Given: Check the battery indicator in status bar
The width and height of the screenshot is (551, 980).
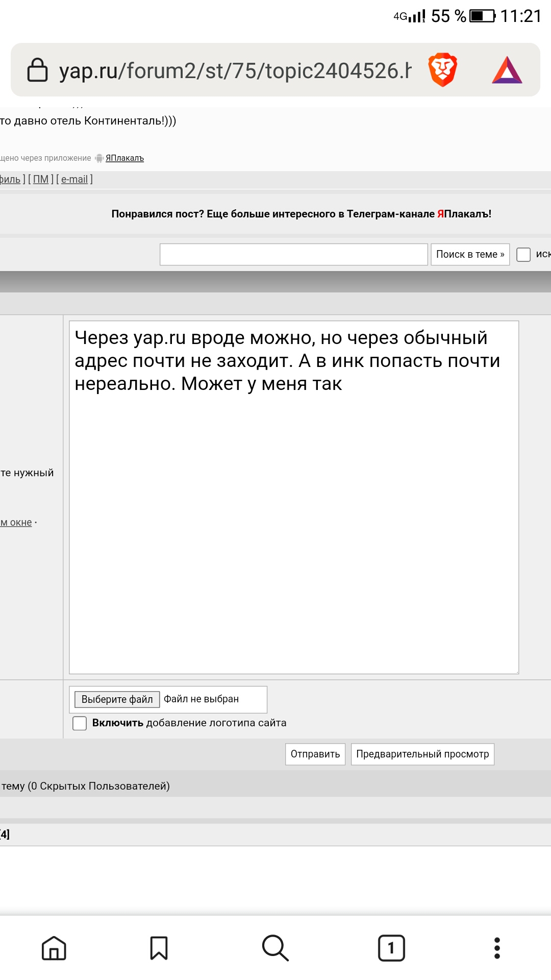Looking at the screenshot, I should click(x=482, y=16).
